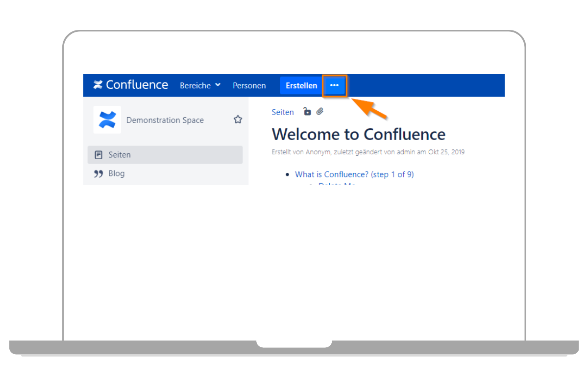Click the chevron arrow next to Bereiche
Image resolution: width=588 pixels, height=387 pixels.
218,85
